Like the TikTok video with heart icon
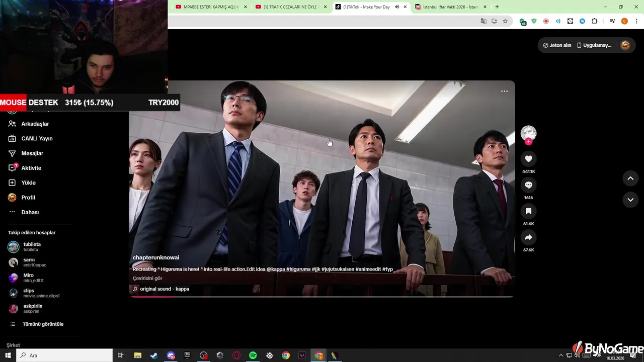Viewport: 644px width, 362px height. pos(528,159)
